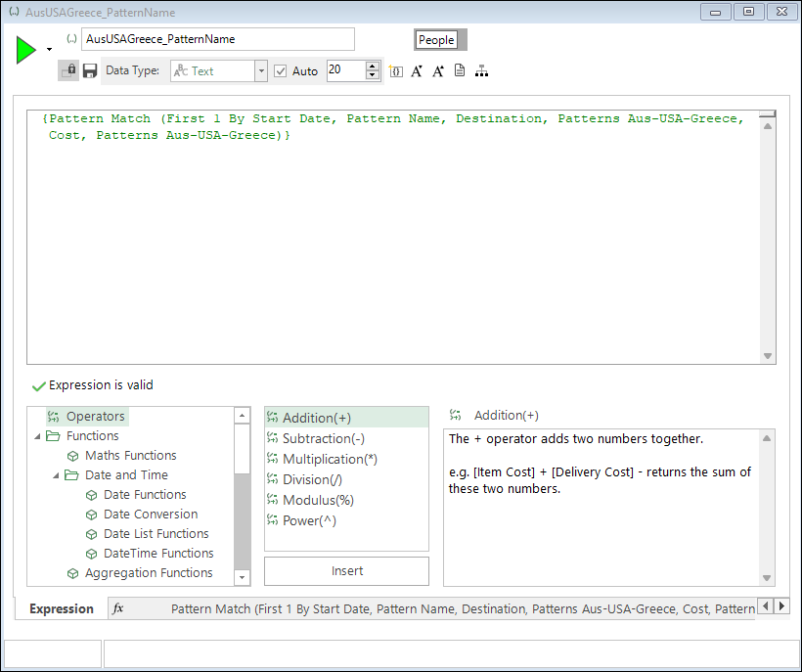802x672 pixels.
Task: Click the expression icon left of the name field
Action: click(71, 39)
